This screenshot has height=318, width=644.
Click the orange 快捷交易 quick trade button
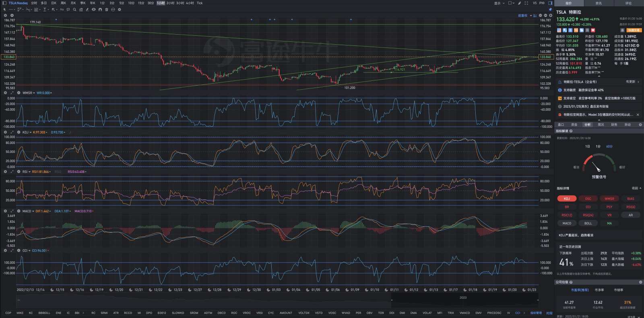pyautogui.click(x=634, y=30)
